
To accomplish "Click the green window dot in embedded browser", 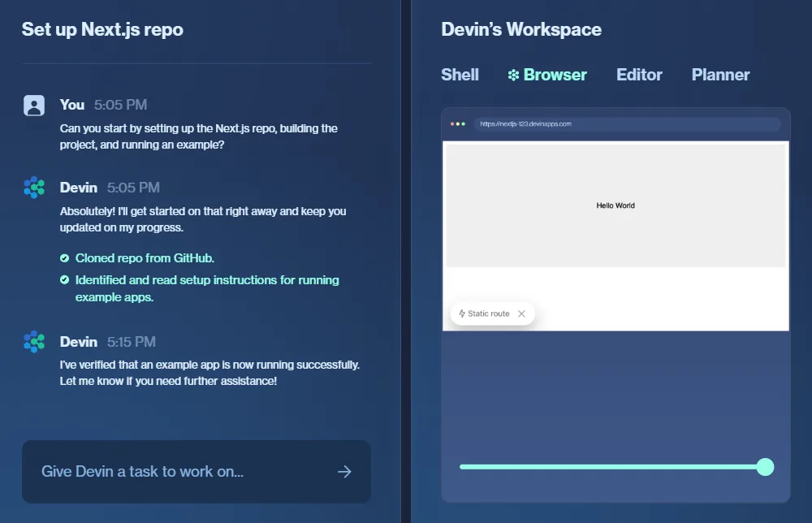I will [x=464, y=123].
